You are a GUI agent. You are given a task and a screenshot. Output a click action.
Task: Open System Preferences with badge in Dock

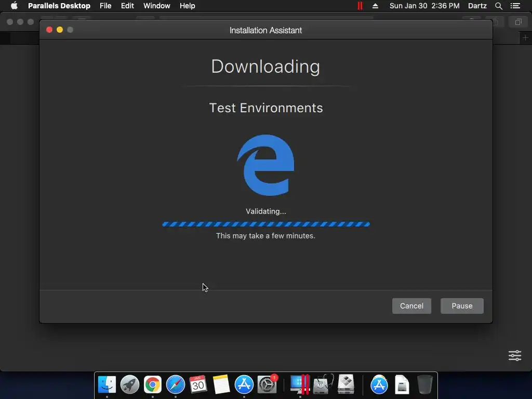click(x=267, y=385)
